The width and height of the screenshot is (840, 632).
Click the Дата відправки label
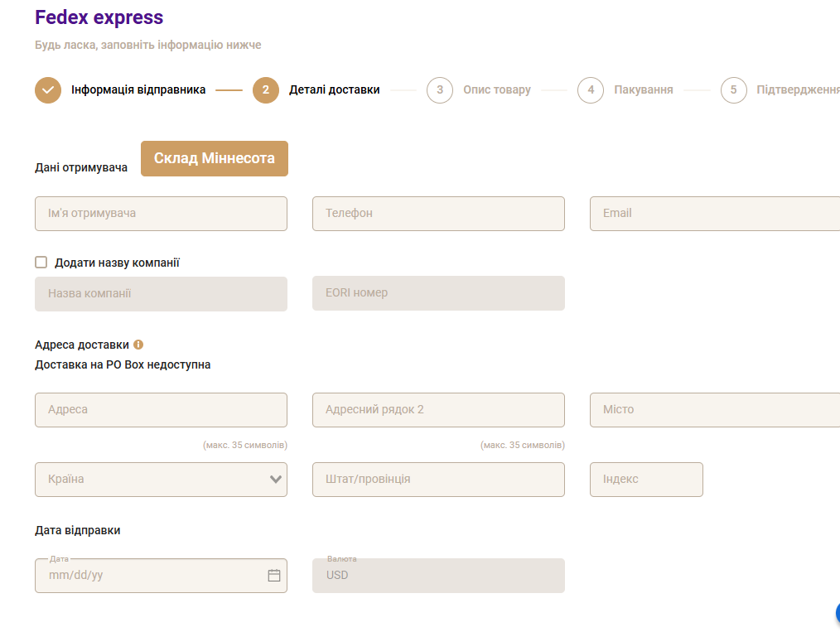tap(78, 530)
